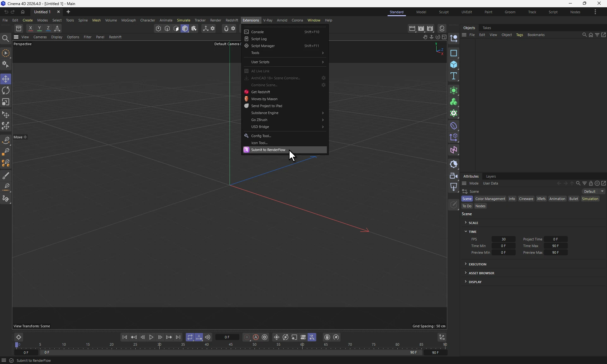Viewport: 607px width, 364px height.
Task: Select the Rotate tool in left toolbar
Action: click(6, 91)
